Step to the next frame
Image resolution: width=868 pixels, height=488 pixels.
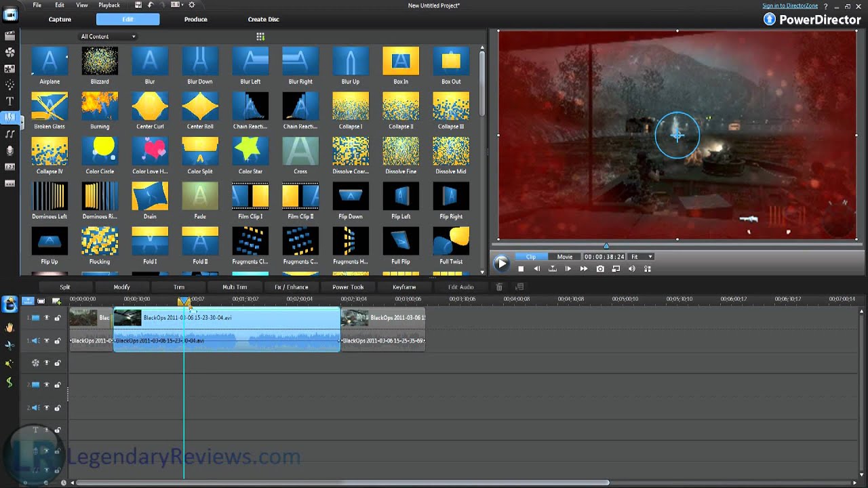click(568, 269)
